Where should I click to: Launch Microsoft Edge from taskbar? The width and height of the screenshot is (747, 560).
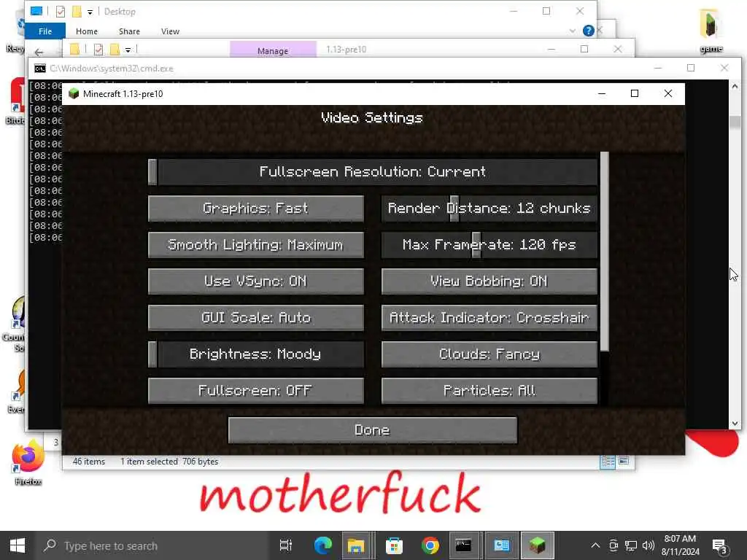[x=322, y=545]
